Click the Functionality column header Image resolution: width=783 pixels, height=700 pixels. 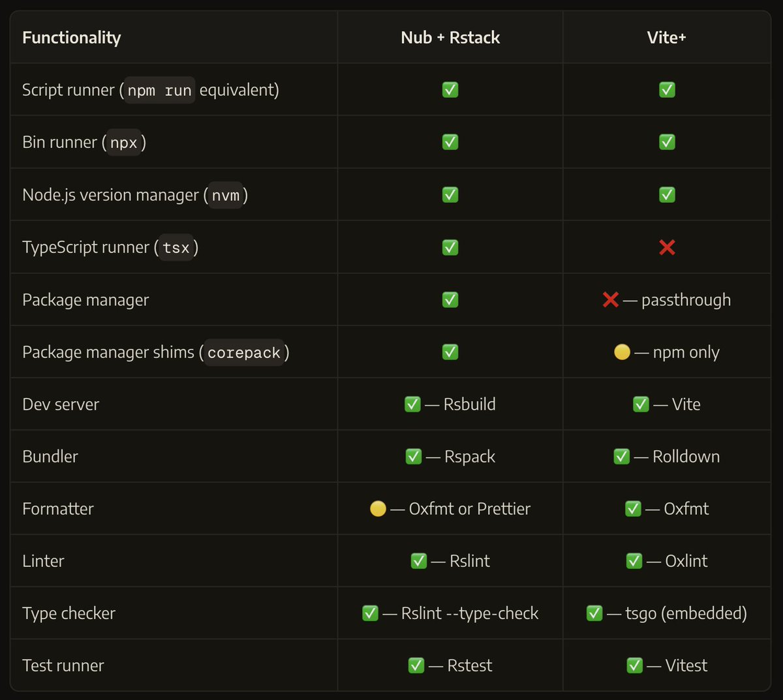[x=72, y=38]
